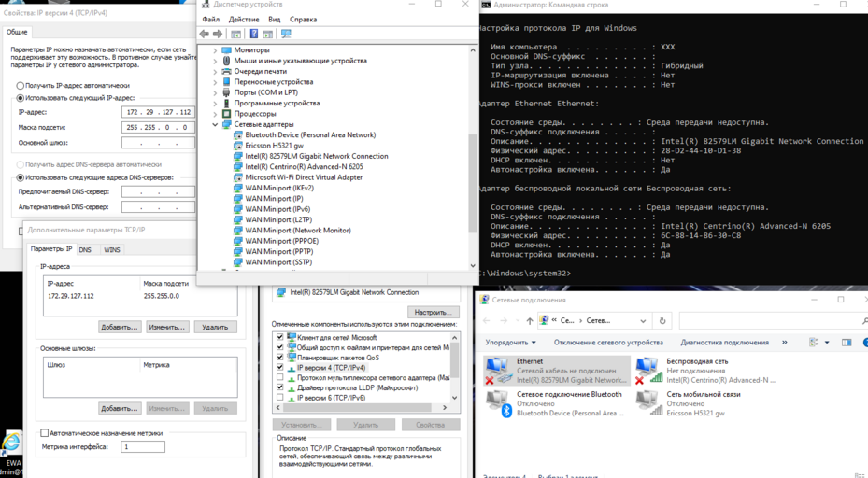Open the Ethernet network connection icon
This screenshot has height=478, width=868.
pos(498,371)
